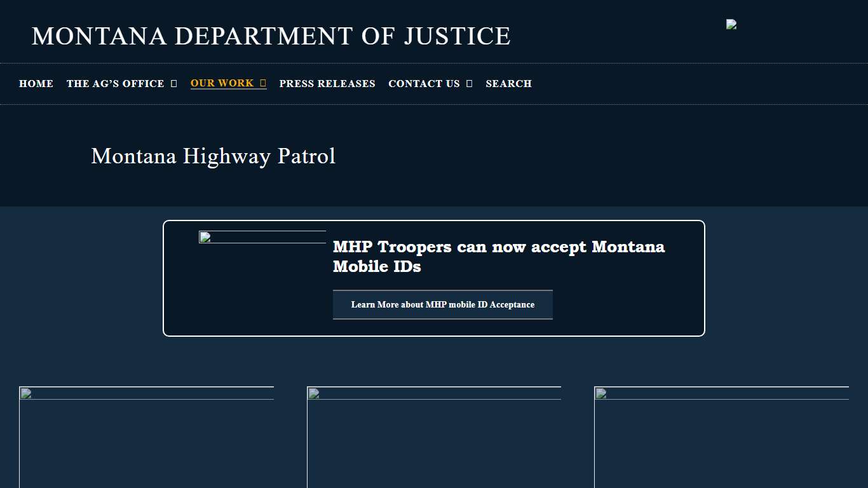This screenshot has width=868, height=488.
Task: Click the broken logo image in the top-right header
Action: click(x=730, y=24)
